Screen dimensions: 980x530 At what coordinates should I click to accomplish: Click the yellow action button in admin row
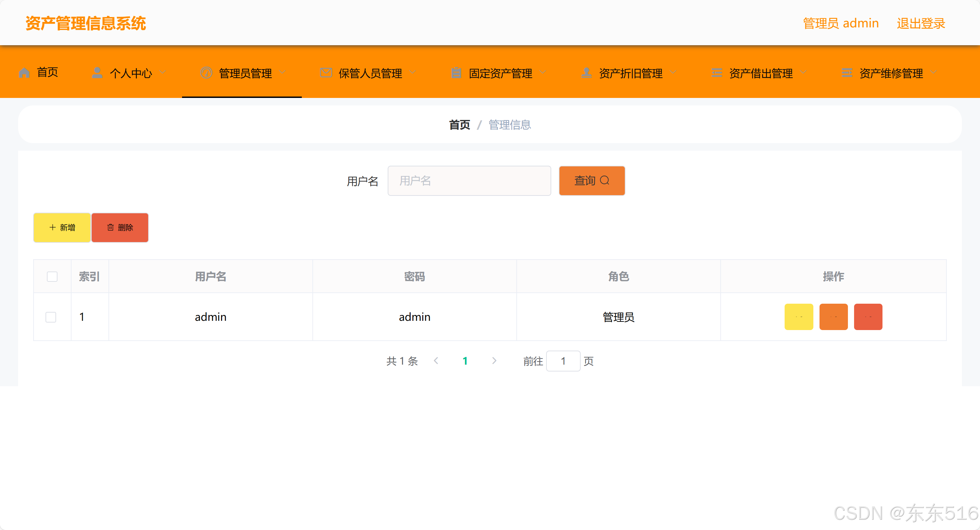tap(799, 317)
